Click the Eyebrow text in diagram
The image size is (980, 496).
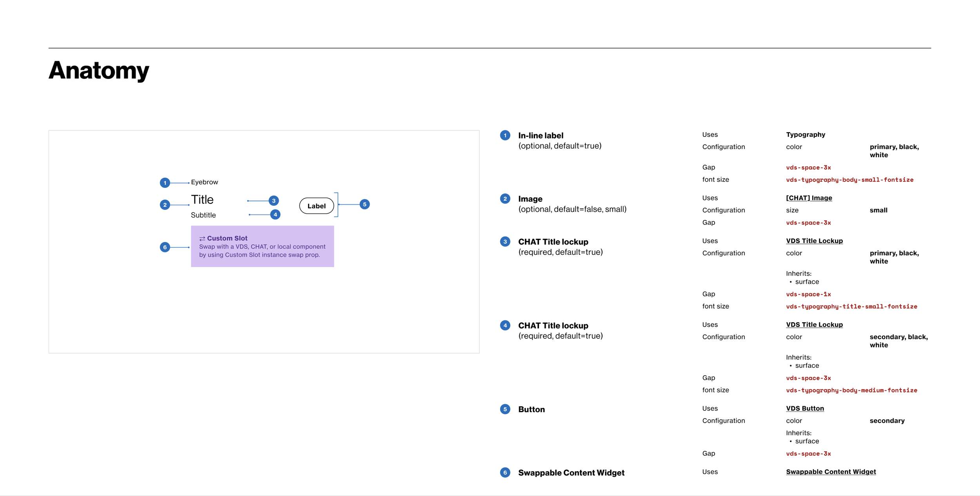(x=204, y=182)
